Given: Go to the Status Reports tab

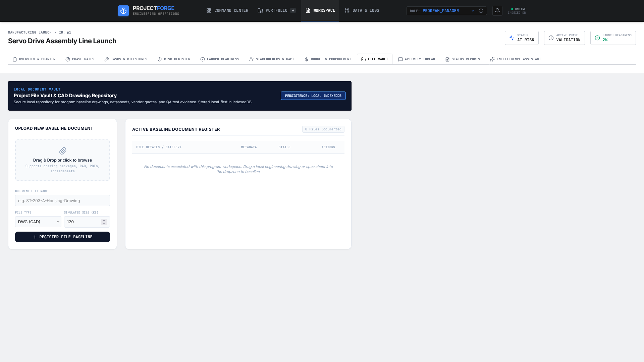Looking at the screenshot, I should point(463,59).
